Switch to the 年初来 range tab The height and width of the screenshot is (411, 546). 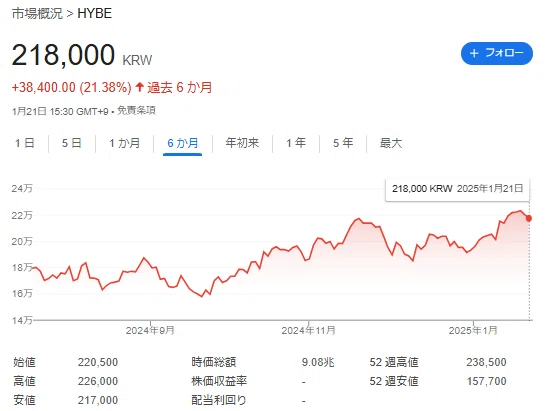(x=242, y=143)
